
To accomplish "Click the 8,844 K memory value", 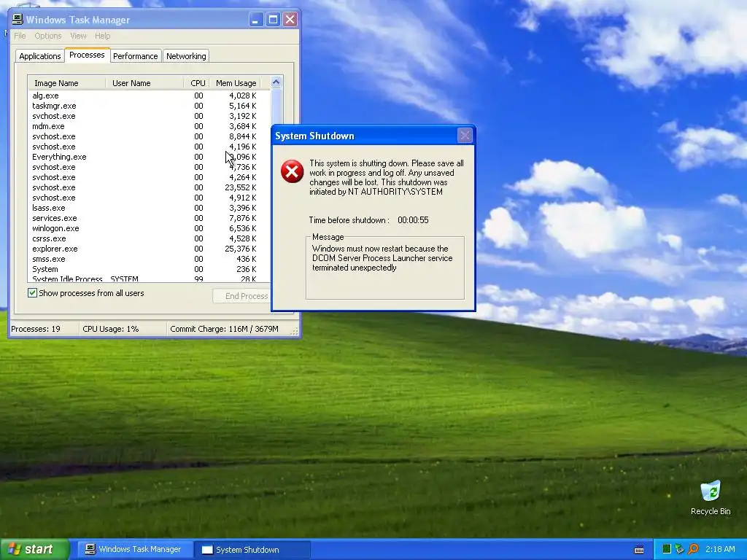I will (242, 136).
